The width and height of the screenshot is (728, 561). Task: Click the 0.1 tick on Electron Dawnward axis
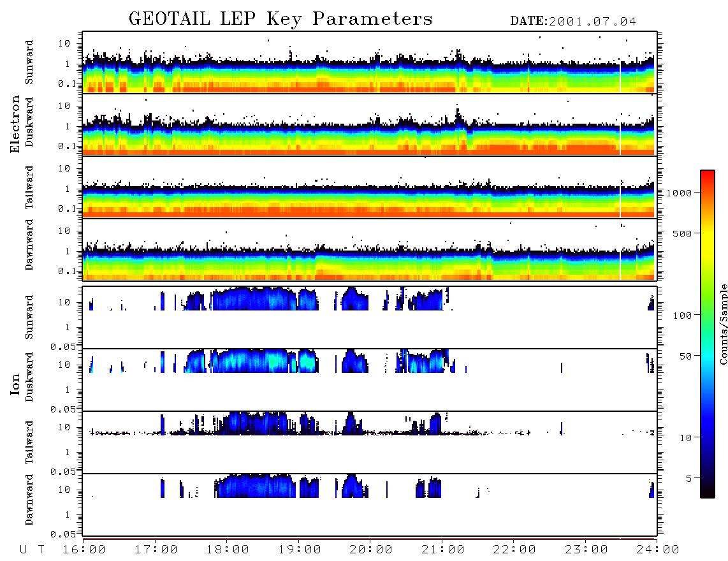[x=67, y=271]
